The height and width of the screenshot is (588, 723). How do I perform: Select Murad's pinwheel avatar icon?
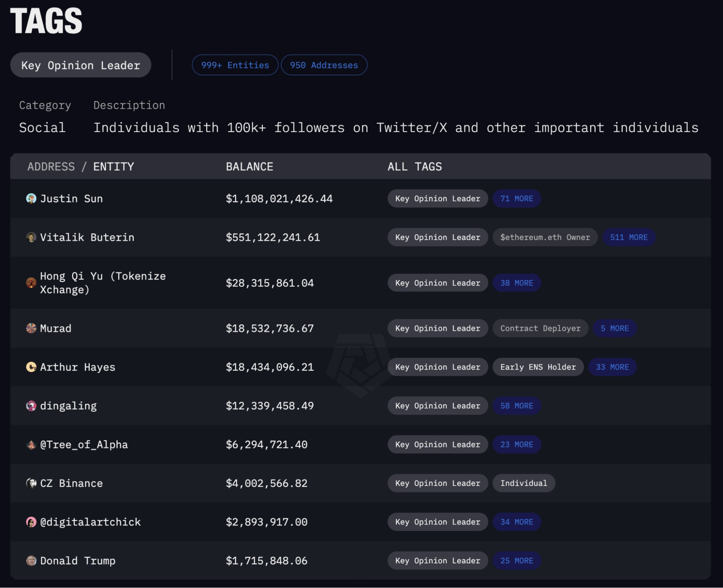[x=32, y=328]
